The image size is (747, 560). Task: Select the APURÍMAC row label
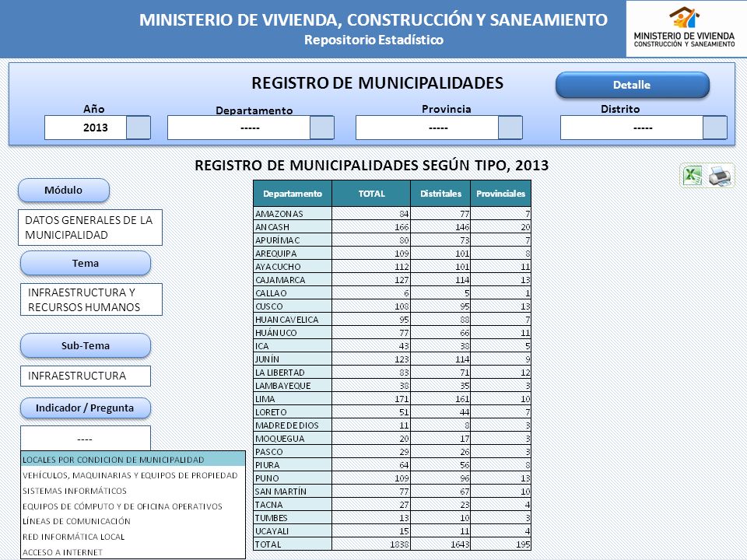pyautogui.click(x=277, y=240)
